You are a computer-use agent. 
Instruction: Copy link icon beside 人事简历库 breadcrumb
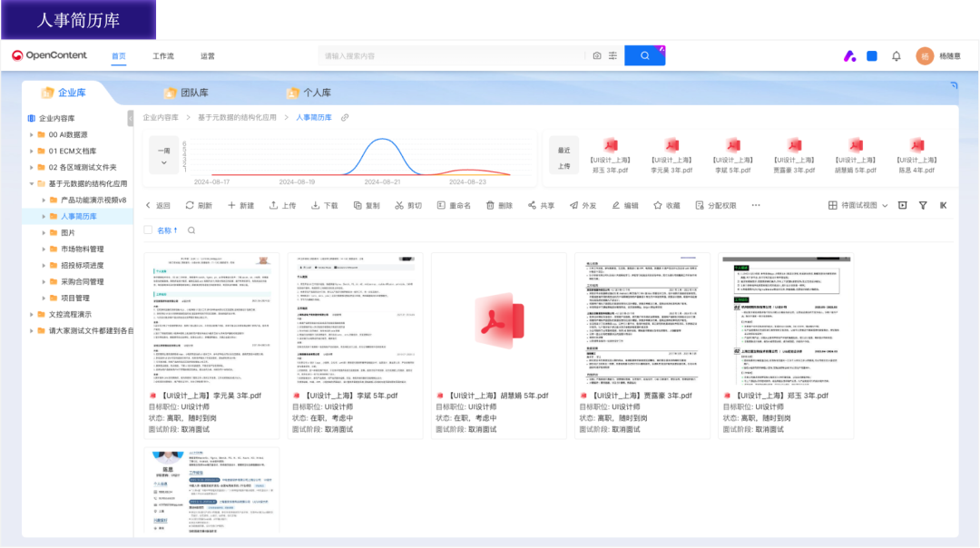(x=345, y=117)
